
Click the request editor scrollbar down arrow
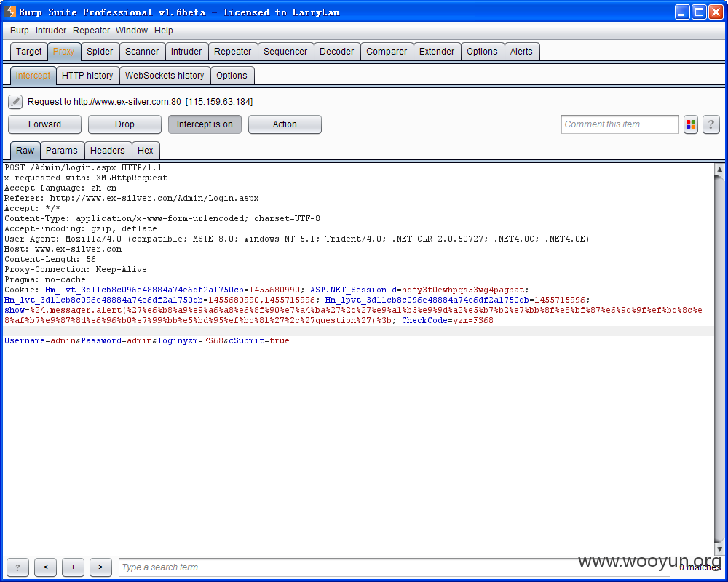(719, 549)
